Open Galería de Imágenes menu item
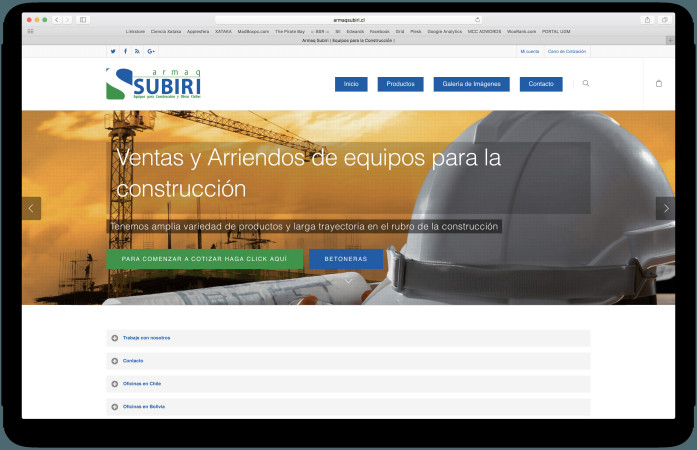 click(472, 84)
